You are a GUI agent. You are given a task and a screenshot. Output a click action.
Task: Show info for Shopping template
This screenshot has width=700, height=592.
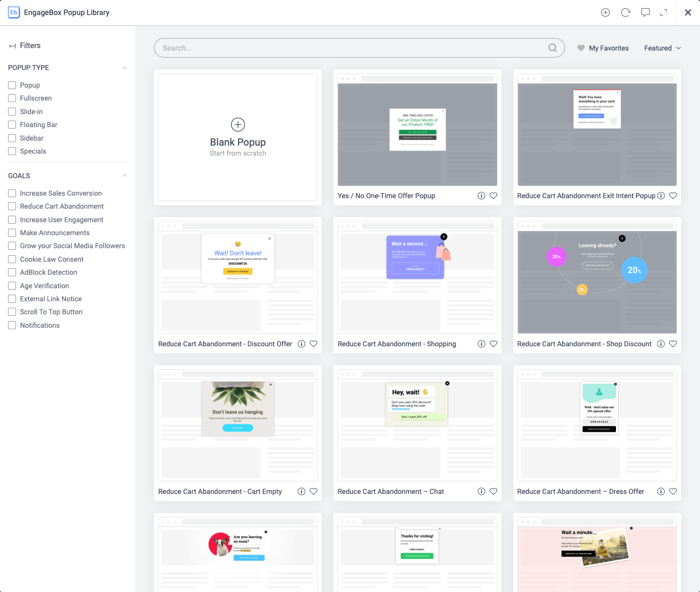(481, 344)
